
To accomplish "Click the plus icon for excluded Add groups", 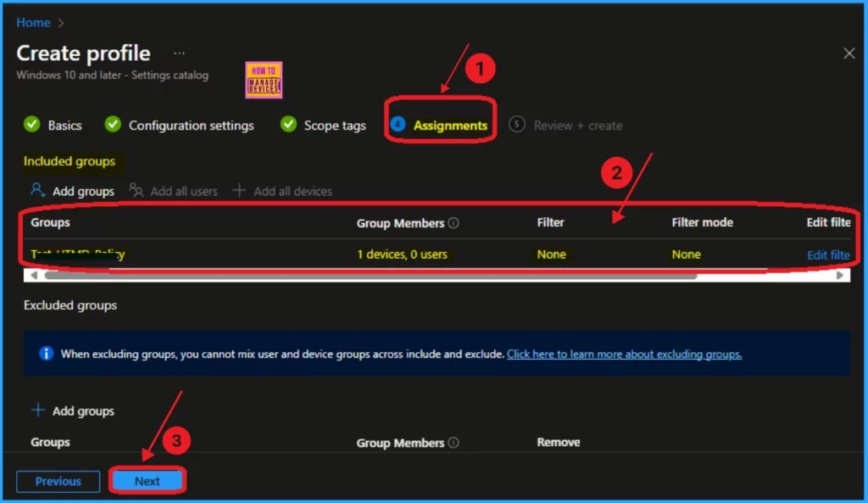I will point(37,411).
